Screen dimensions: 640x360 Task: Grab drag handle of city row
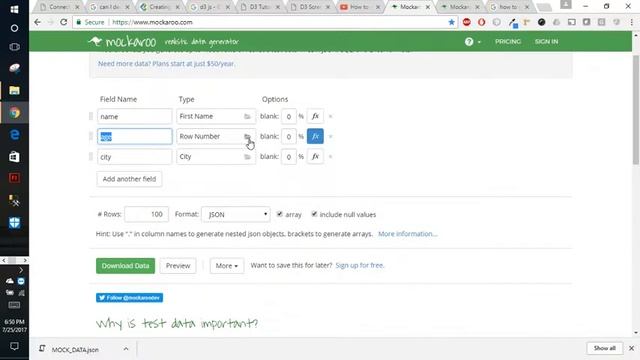point(91,157)
